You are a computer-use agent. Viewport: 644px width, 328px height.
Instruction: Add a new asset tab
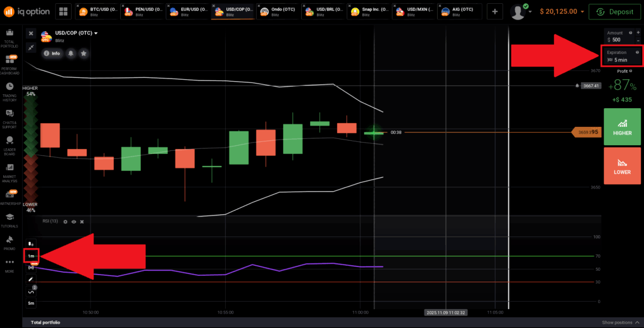[495, 11]
